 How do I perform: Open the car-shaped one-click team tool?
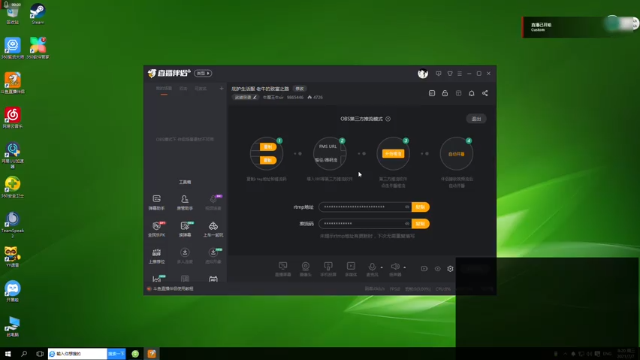213,229
